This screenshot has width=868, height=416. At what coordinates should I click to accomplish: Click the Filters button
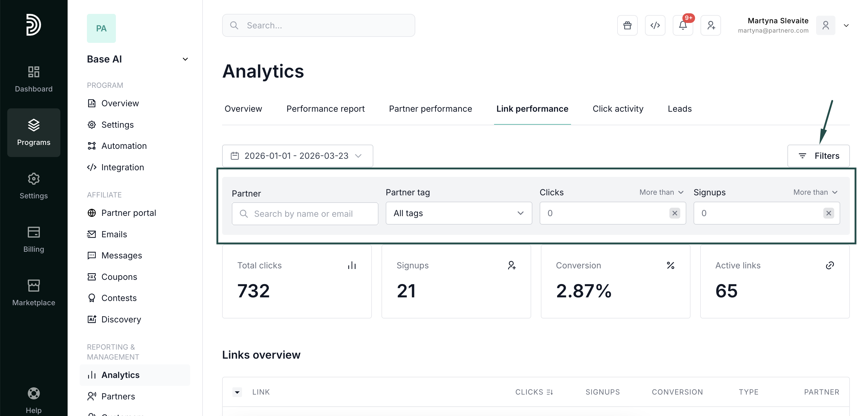coord(818,156)
